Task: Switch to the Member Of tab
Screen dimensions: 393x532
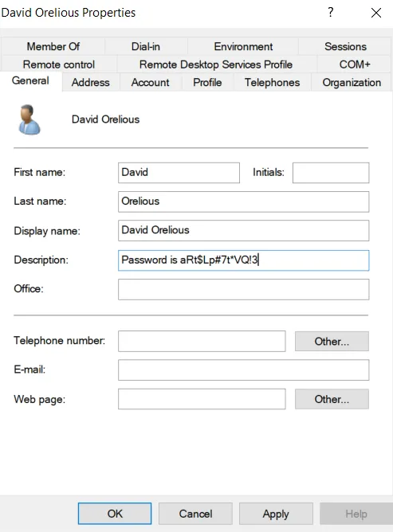Action: (x=53, y=46)
